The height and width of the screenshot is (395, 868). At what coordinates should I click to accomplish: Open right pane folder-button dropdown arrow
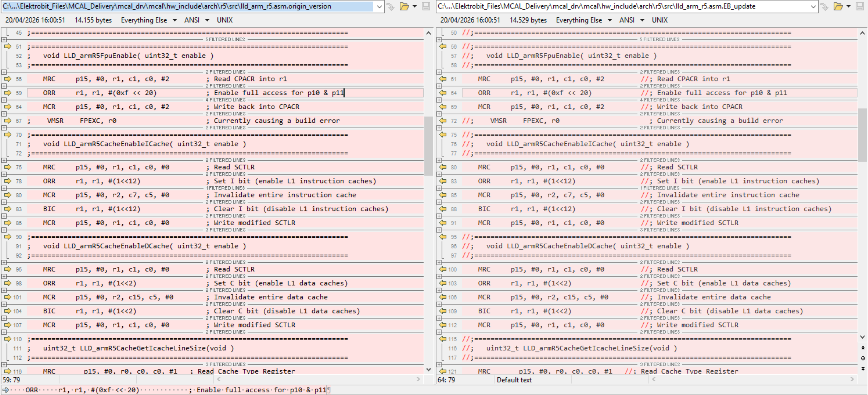point(848,6)
